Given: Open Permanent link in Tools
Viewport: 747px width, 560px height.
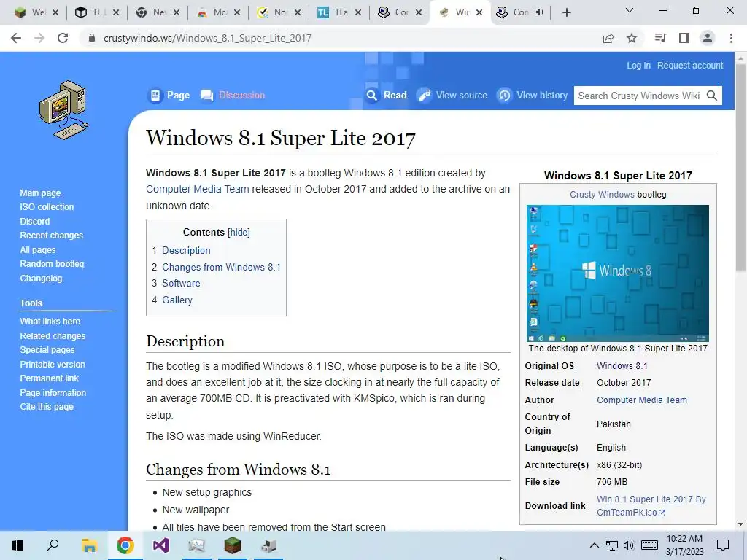Looking at the screenshot, I should [49, 378].
